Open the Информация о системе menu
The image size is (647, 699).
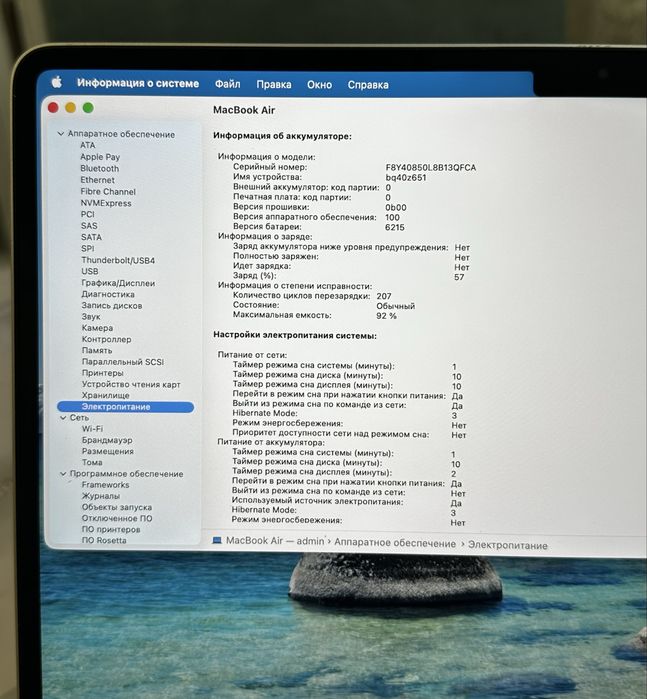tap(138, 83)
